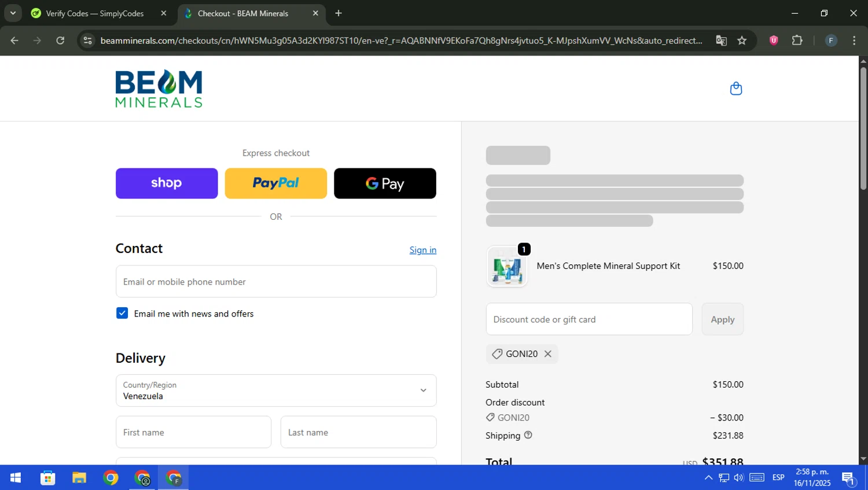Screen dimensions: 868x490
Task: Pay with the Shop Pay button
Action: (x=167, y=183)
